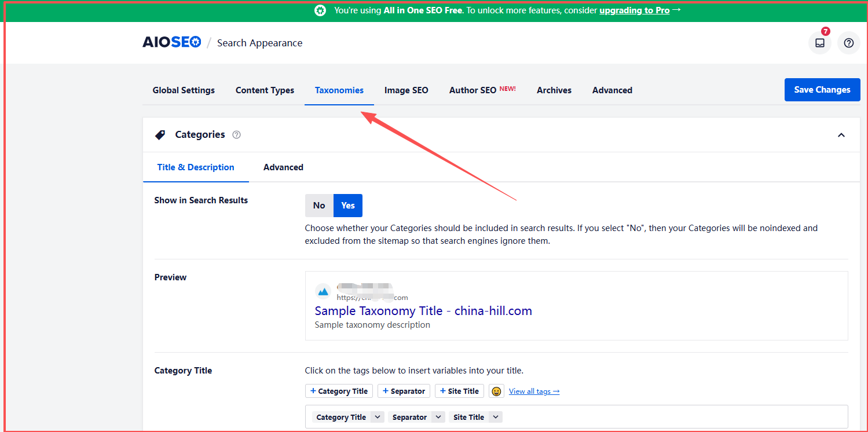
Task: Click the Preview label
Action: tap(170, 277)
